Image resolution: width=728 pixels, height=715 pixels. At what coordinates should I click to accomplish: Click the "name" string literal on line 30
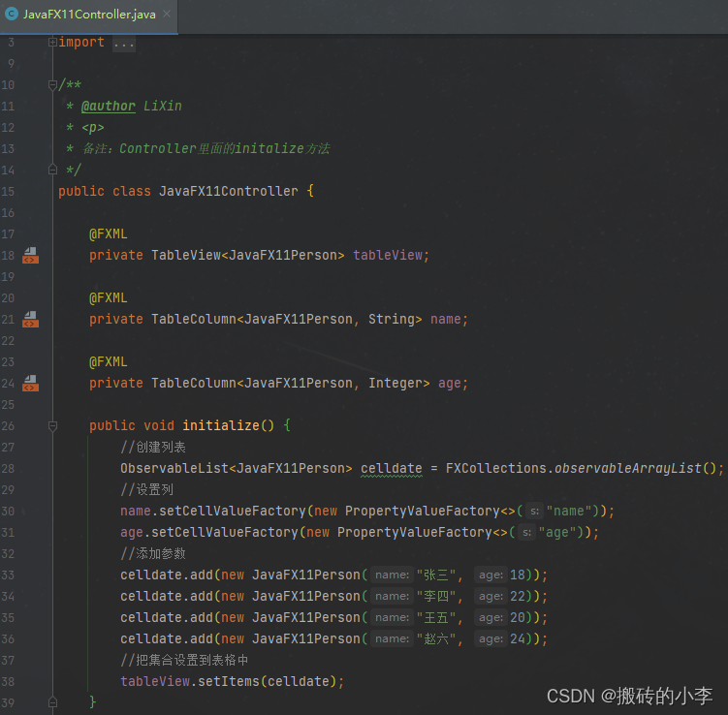point(569,512)
